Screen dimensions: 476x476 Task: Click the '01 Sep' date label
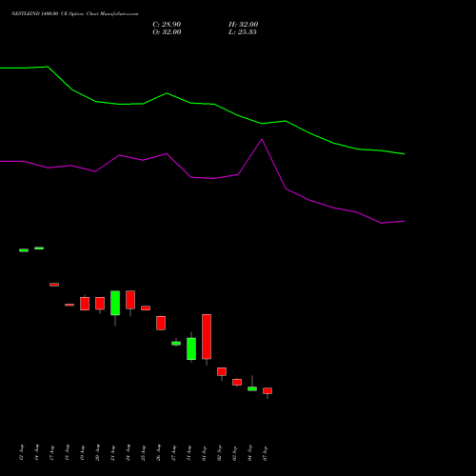tap(205, 452)
